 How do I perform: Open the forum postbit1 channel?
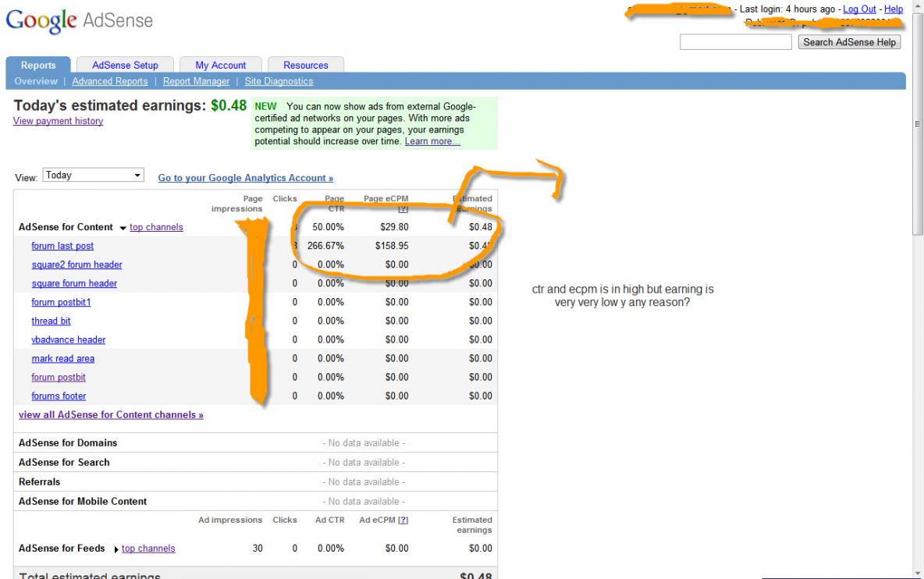coord(62,302)
